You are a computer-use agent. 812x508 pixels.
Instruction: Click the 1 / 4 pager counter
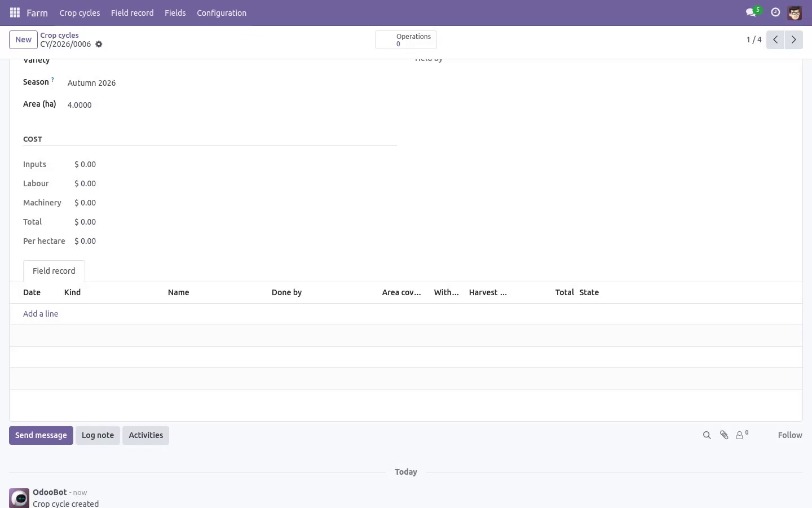pyautogui.click(x=754, y=40)
